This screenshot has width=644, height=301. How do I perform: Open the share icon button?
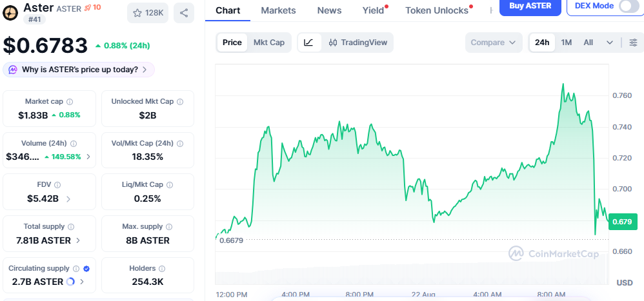pos(184,13)
